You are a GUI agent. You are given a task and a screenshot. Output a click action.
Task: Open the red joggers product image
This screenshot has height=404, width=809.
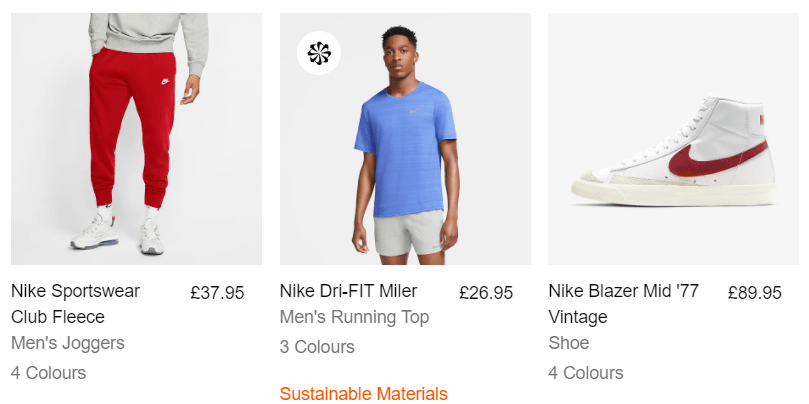pyautogui.click(x=136, y=139)
